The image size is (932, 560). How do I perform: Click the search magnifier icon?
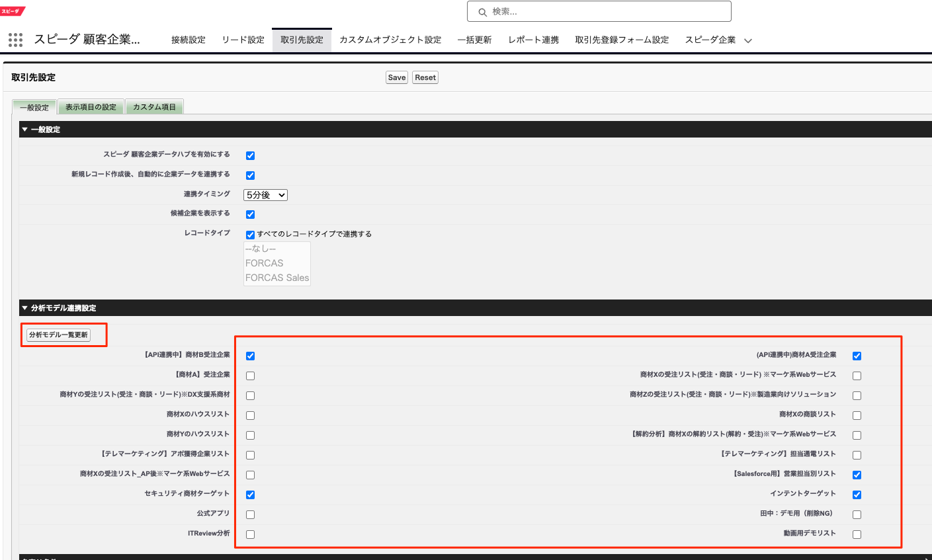coord(482,12)
